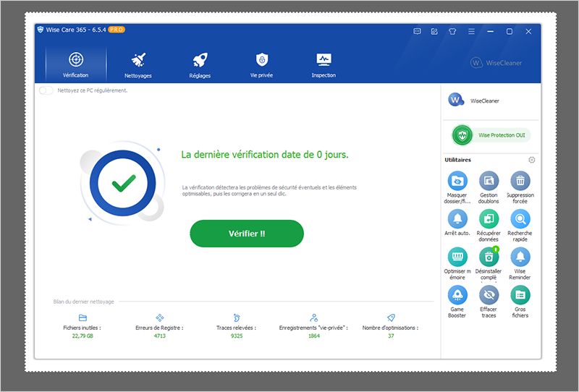Click the WiseCleaner logo in header
This screenshot has height=392, width=579.
pos(496,63)
